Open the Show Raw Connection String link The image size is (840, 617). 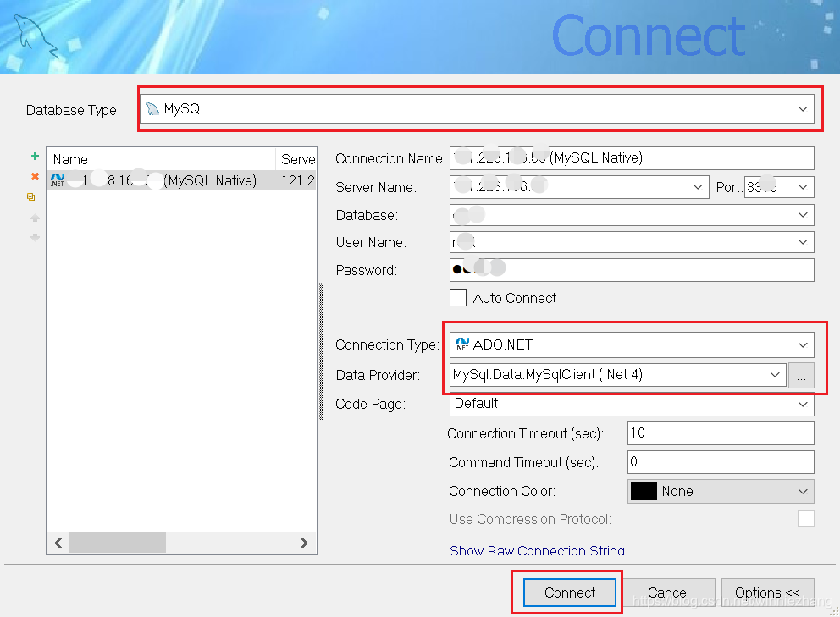click(537, 551)
